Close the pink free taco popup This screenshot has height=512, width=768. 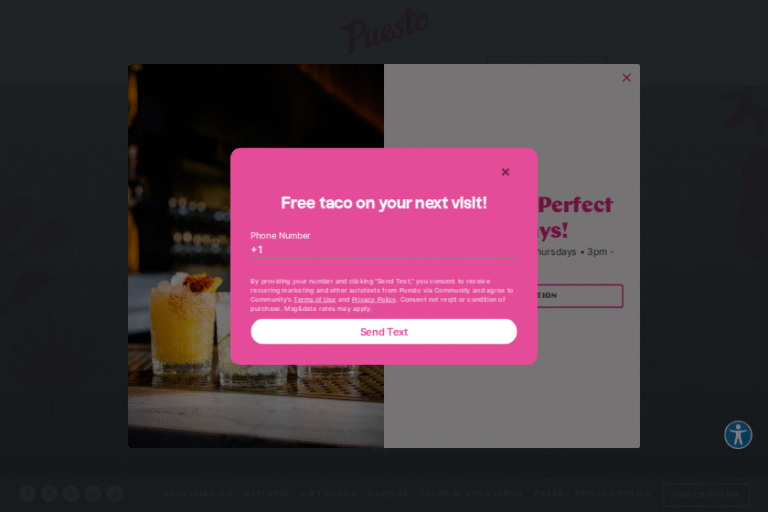505,172
